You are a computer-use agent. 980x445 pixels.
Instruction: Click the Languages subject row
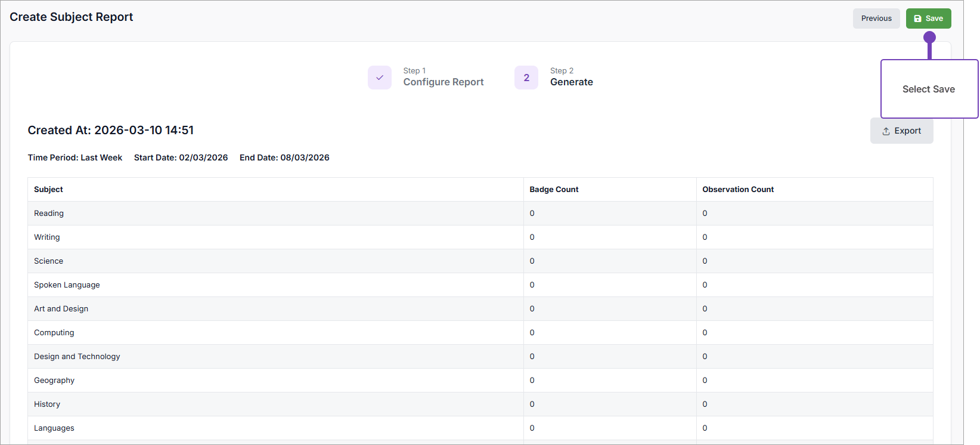tap(54, 428)
